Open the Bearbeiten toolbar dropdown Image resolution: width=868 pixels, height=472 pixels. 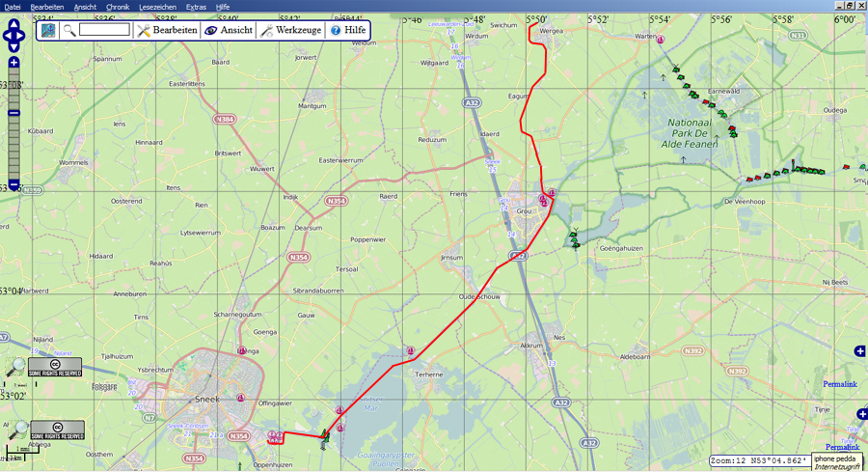167,31
